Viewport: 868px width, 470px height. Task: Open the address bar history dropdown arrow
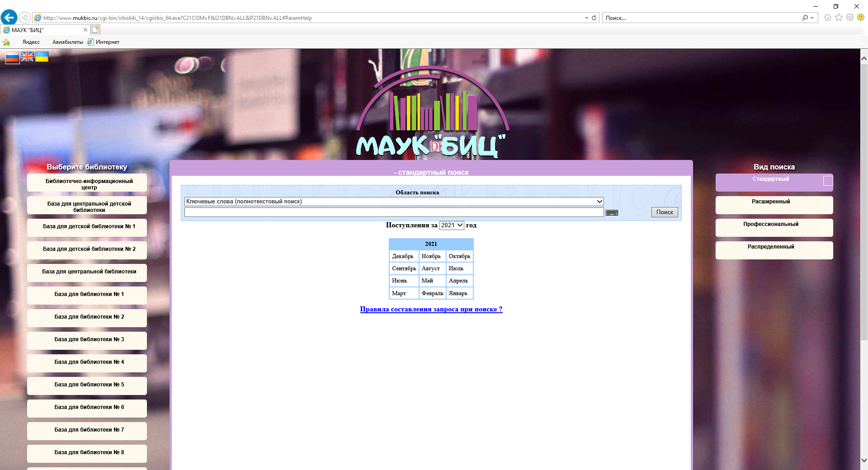[586, 18]
